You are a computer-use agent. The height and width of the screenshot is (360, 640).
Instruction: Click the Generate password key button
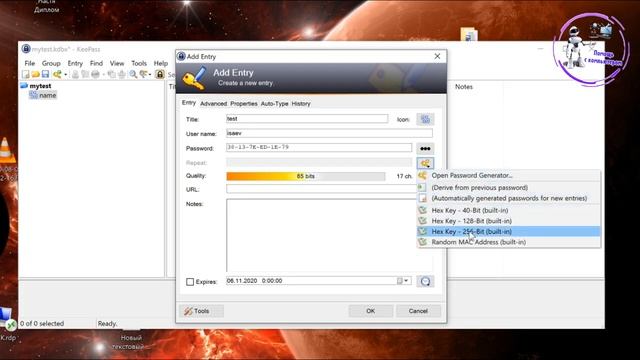tap(425, 163)
